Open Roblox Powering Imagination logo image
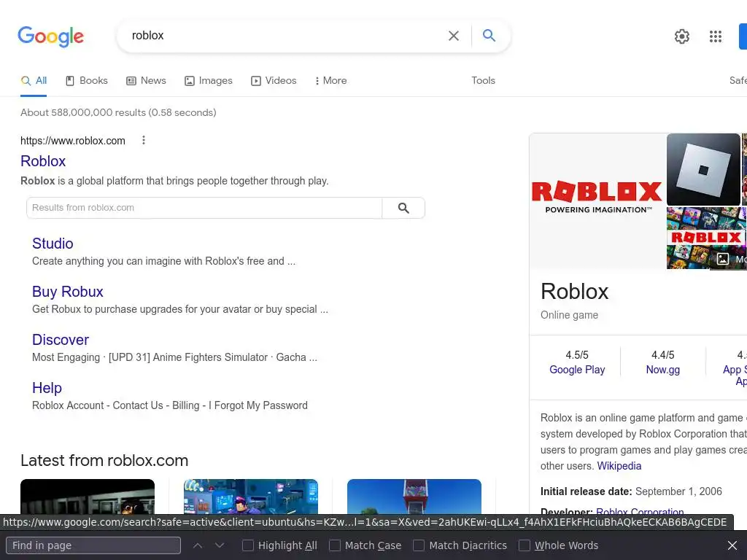Viewport: 747px width, 560px height. [597, 201]
